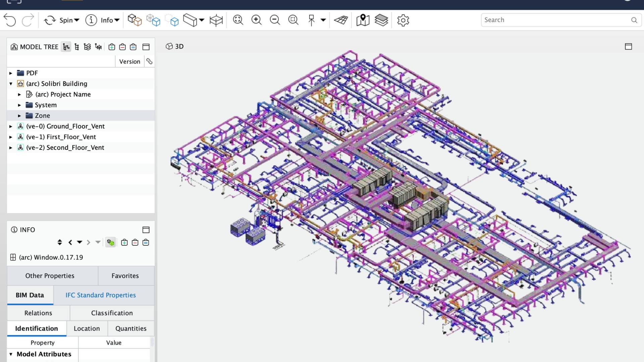Click the sectioning box icon in toolbar

point(216,20)
